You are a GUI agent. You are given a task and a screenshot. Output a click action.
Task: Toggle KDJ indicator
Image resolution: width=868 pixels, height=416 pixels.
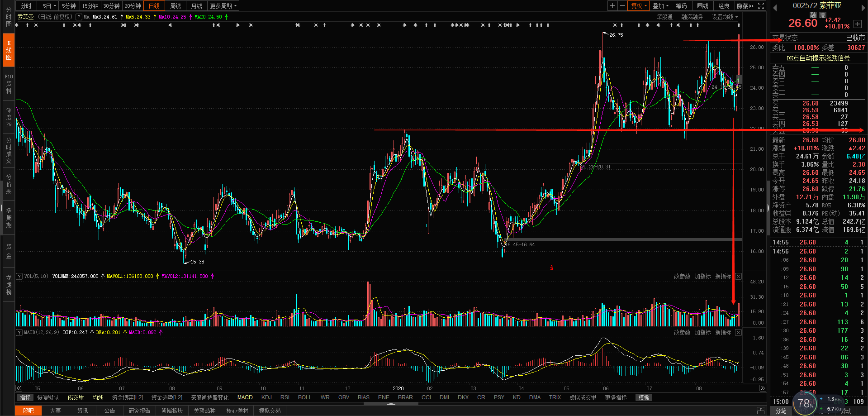pos(266,397)
